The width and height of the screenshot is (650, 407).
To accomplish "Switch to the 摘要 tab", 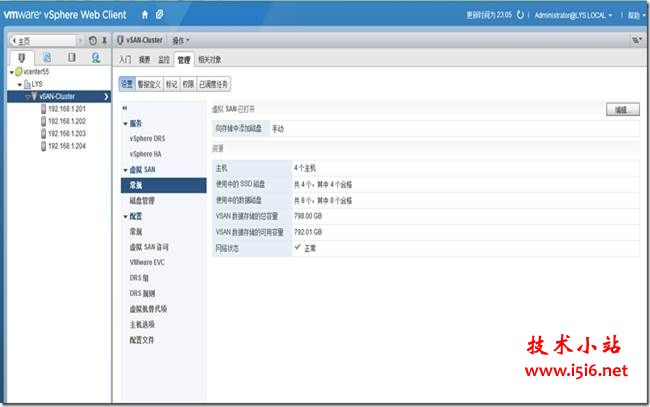I will pos(144,60).
